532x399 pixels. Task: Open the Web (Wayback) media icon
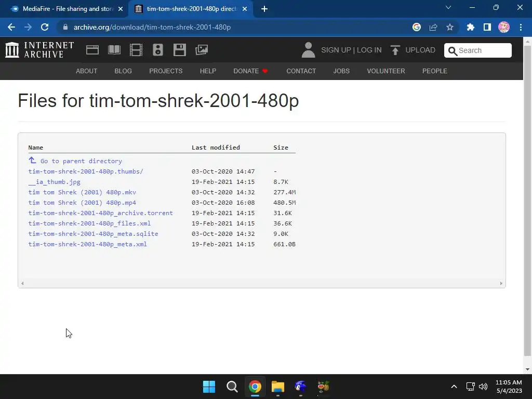[92, 50]
